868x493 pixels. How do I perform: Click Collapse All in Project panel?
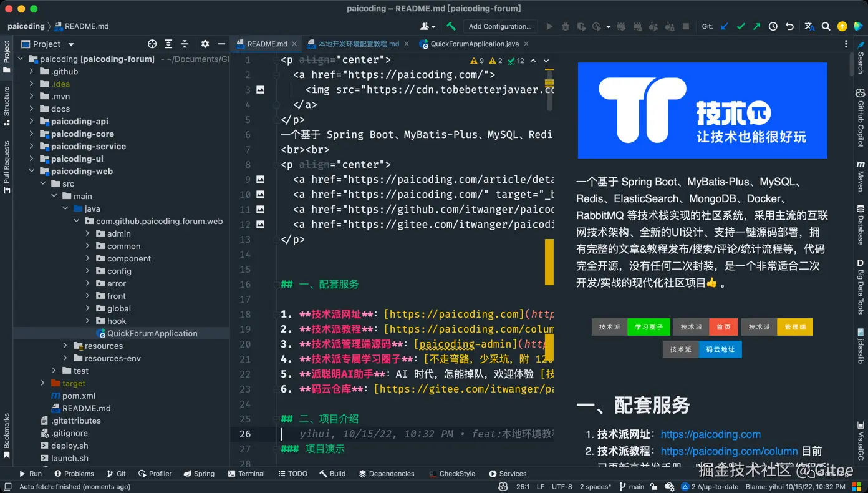coord(185,44)
